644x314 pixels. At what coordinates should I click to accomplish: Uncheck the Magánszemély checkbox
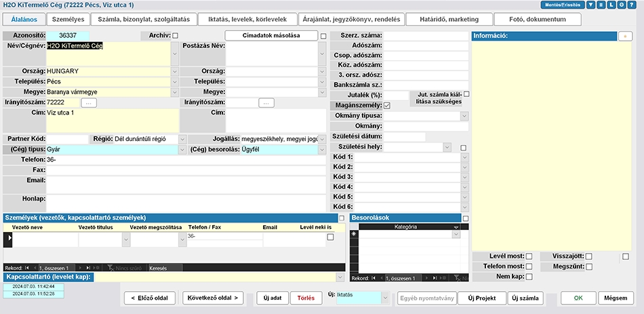387,106
